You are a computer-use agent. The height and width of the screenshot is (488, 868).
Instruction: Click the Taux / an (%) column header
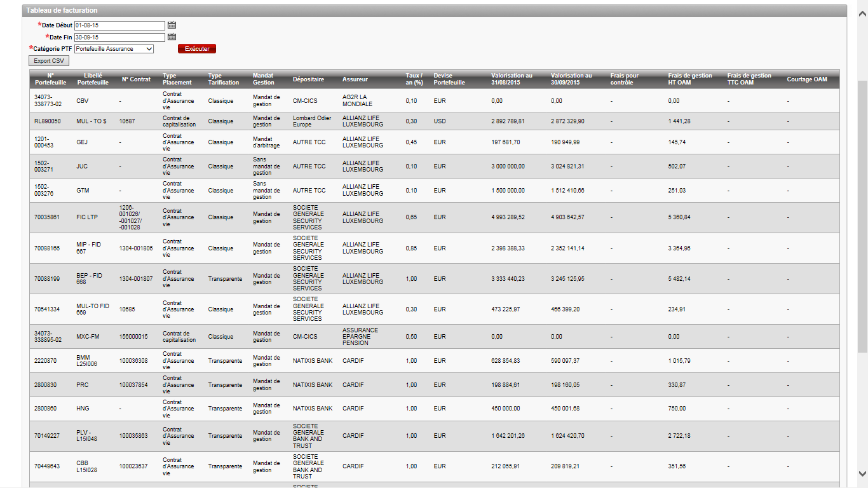pyautogui.click(x=414, y=79)
